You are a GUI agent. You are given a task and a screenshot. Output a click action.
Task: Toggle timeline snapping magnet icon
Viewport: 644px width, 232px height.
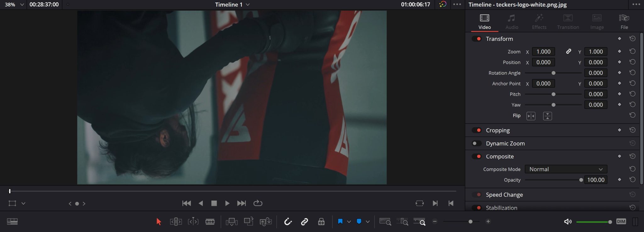coord(288,222)
